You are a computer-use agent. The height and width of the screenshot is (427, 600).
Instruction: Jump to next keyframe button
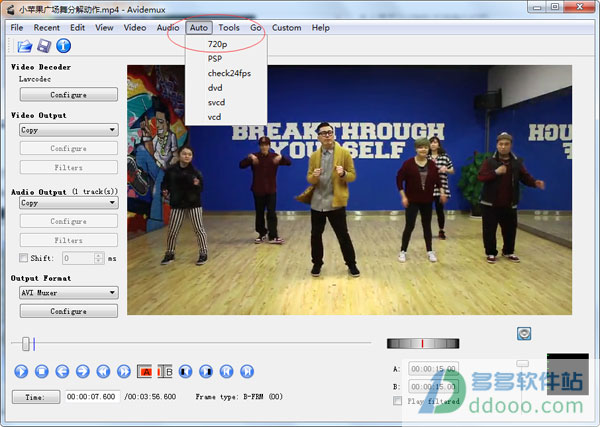[x=124, y=371]
